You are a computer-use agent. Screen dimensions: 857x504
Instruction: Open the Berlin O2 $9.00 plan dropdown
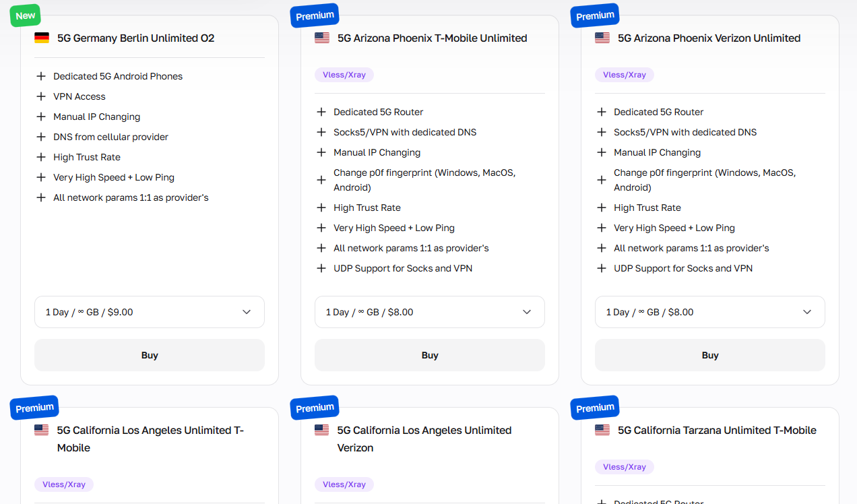pyautogui.click(x=149, y=312)
